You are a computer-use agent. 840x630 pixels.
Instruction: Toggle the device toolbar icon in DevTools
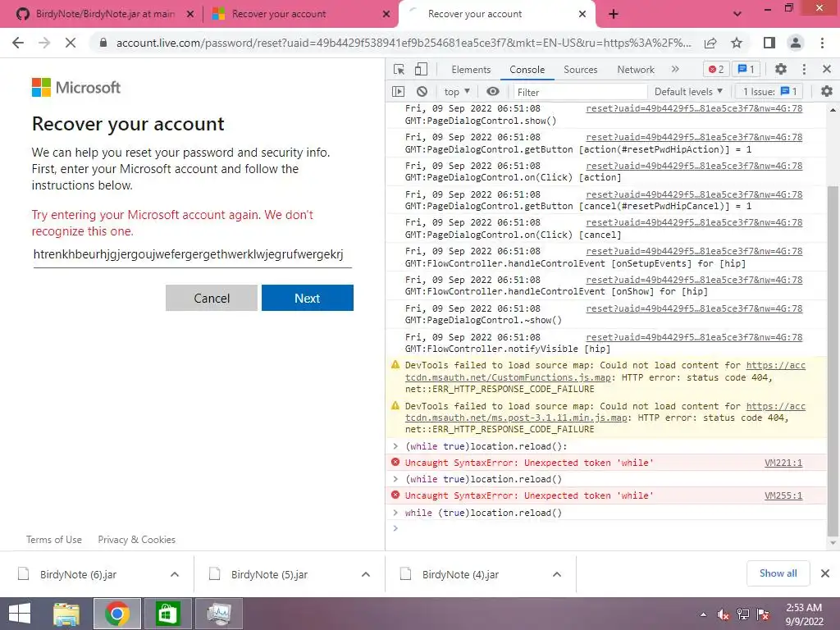coord(421,70)
